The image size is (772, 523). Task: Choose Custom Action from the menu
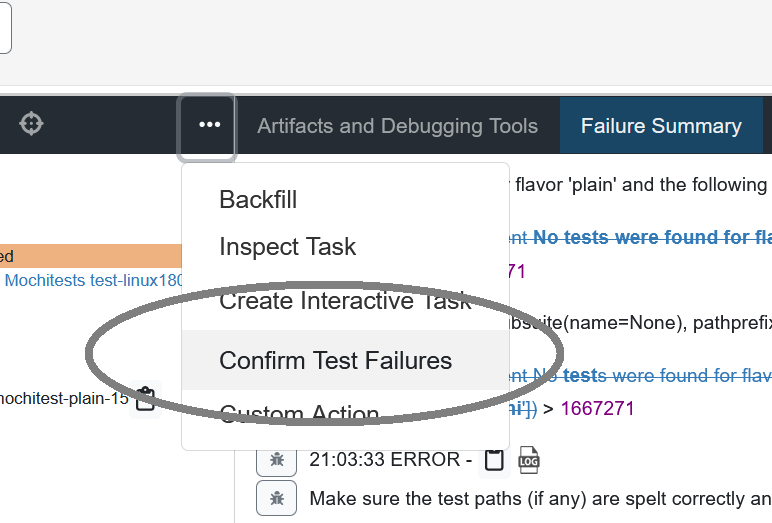point(299,413)
